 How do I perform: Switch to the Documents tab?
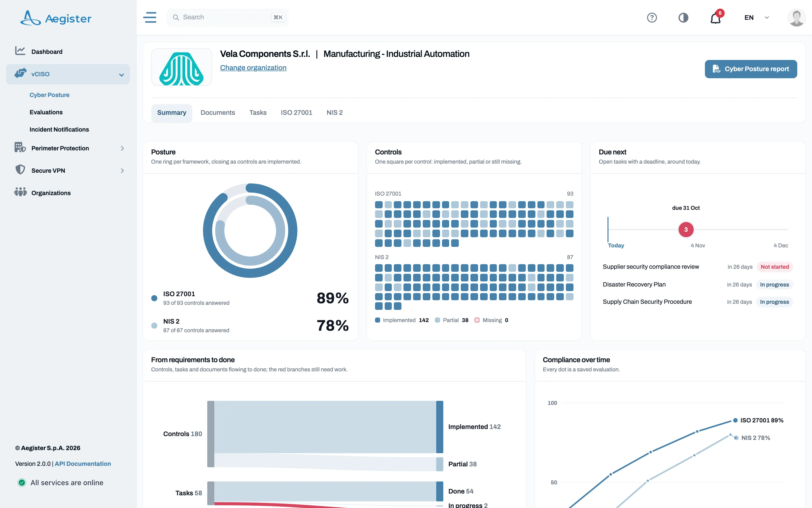218,113
